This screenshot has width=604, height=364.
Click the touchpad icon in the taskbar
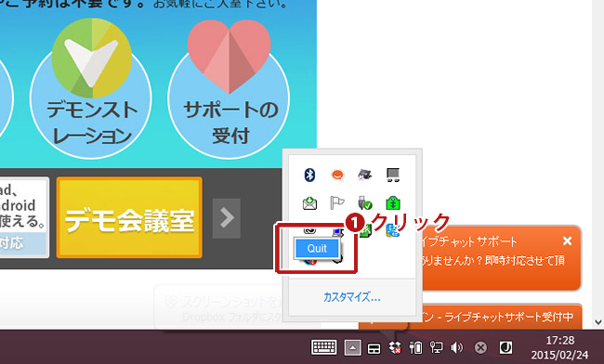point(374,348)
